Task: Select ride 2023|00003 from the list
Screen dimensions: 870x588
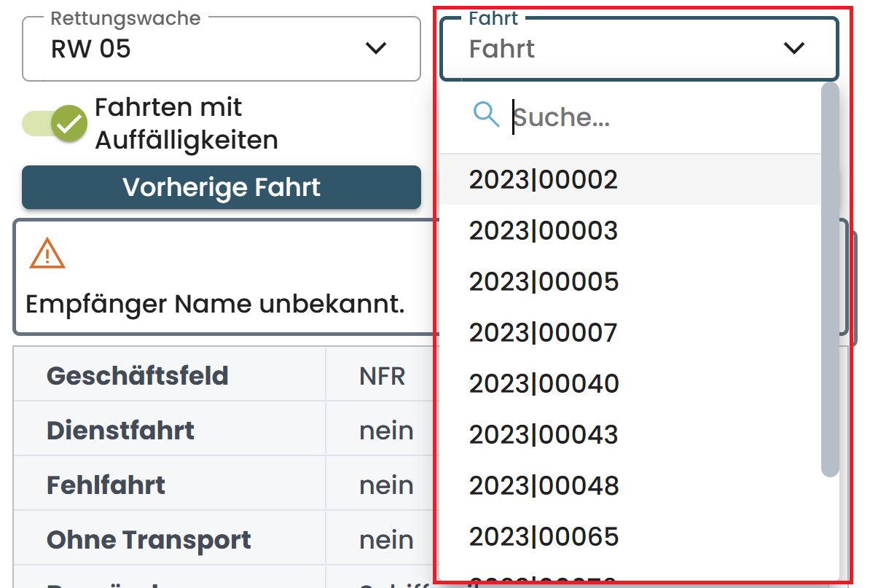Action: point(545,230)
